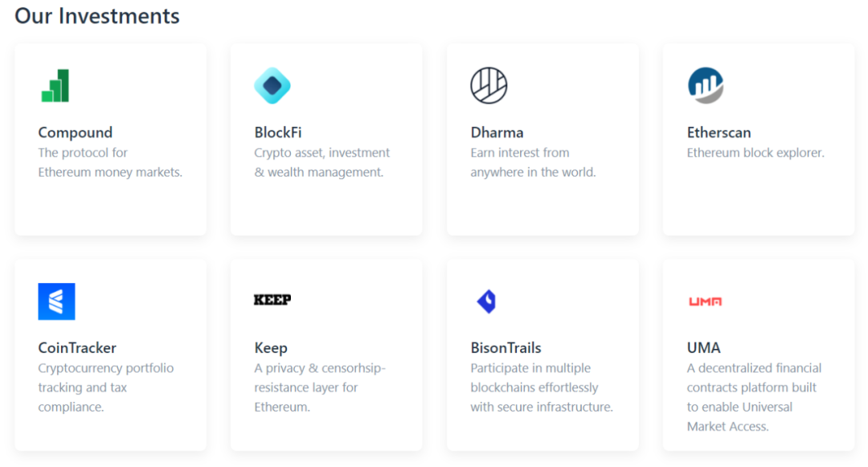Click the Our Investments section heading
Screen dimensions: 868x467
(97, 16)
